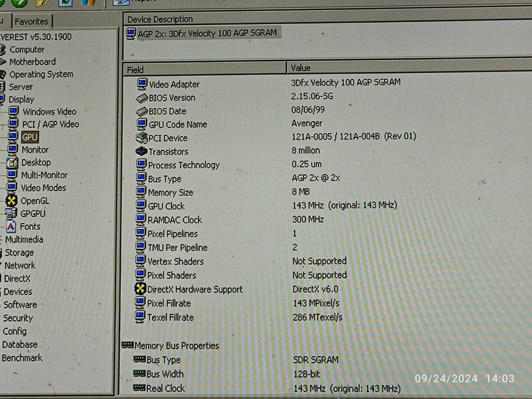
Task: Select Operating System category
Action: click(x=41, y=74)
